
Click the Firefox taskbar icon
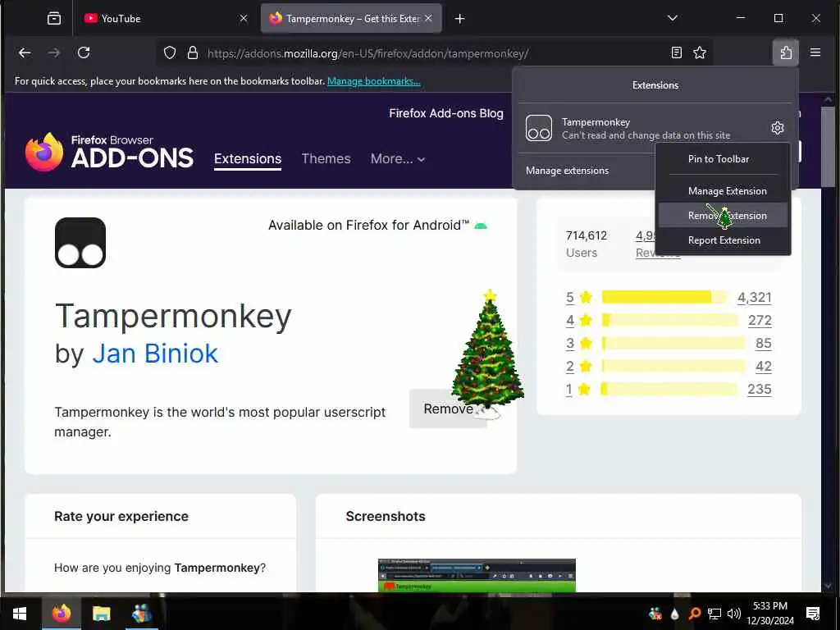pos(61,614)
